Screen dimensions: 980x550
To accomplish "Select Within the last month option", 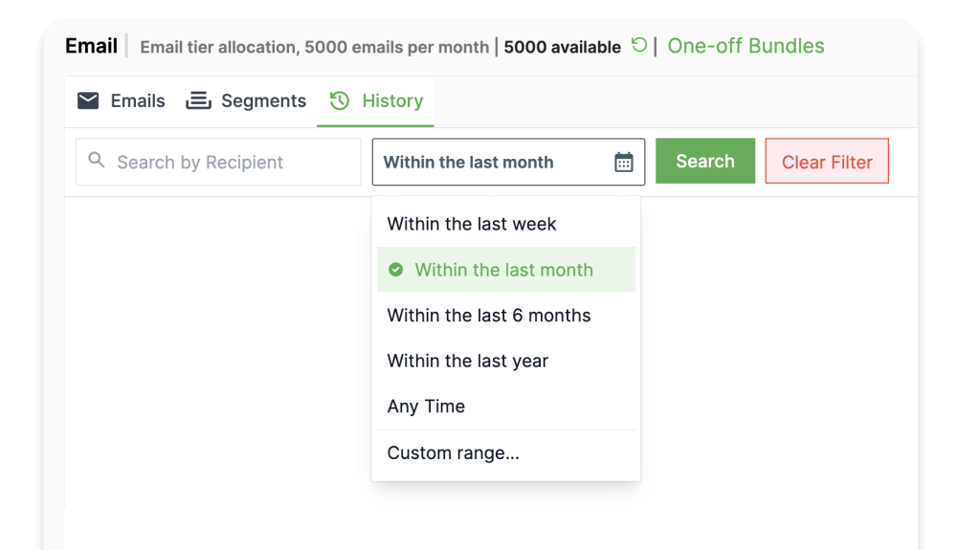I will 506,270.
